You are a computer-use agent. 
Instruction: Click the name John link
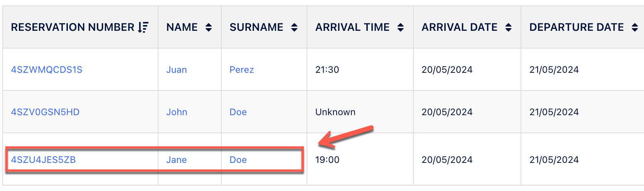tap(177, 112)
